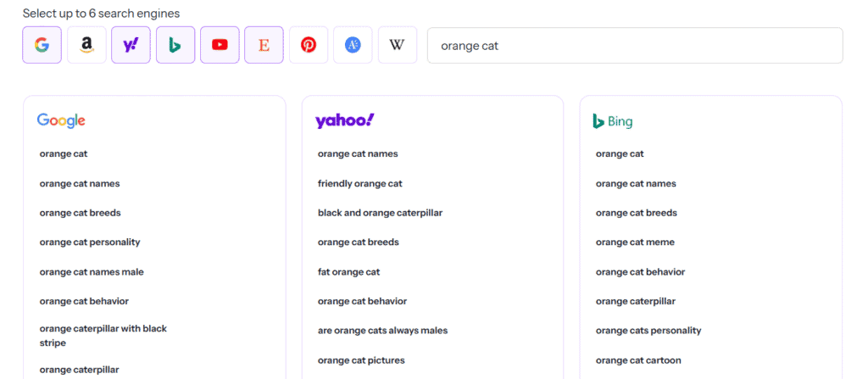The image size is (868, 379).
Task: Click the Etsy search engine icon
Action: (x=264, y=45)
